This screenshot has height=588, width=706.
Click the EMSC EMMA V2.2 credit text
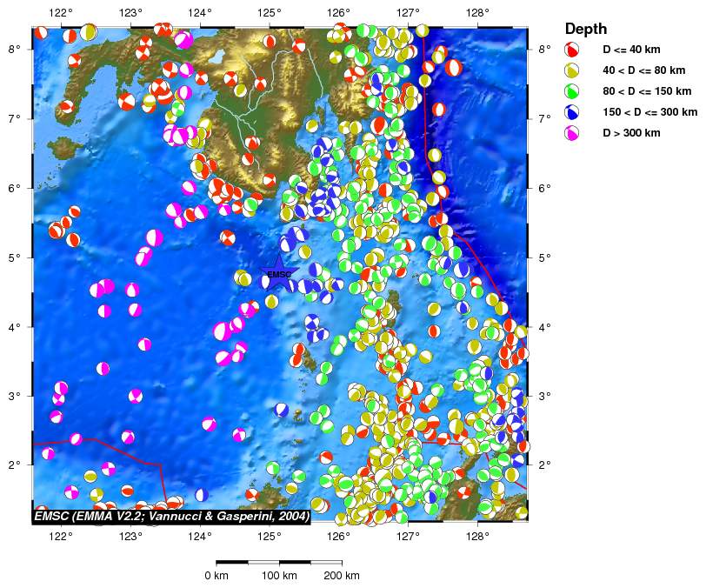pos(171,517)
